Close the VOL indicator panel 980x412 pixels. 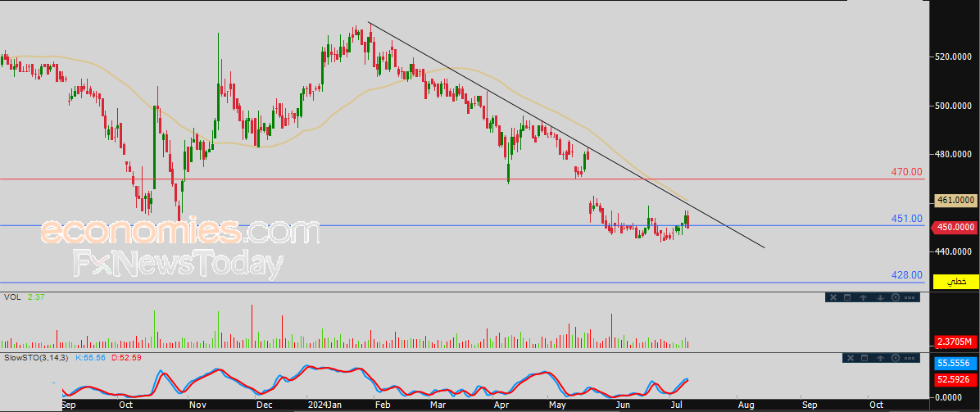pyautogui.click(x=832, y=297)
